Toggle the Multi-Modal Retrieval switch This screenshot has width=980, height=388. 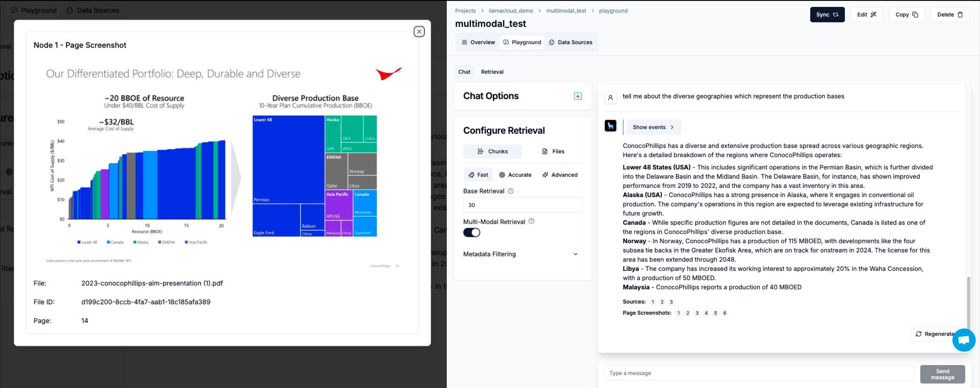click(x=471, y=233)
